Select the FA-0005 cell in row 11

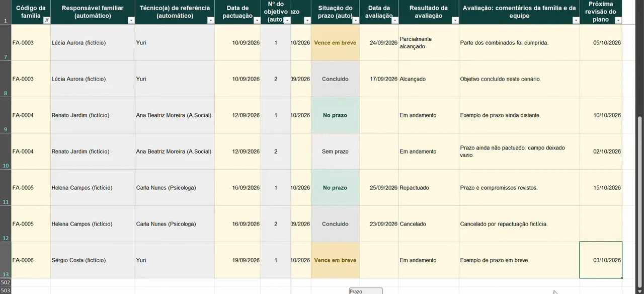click(31, 188)
